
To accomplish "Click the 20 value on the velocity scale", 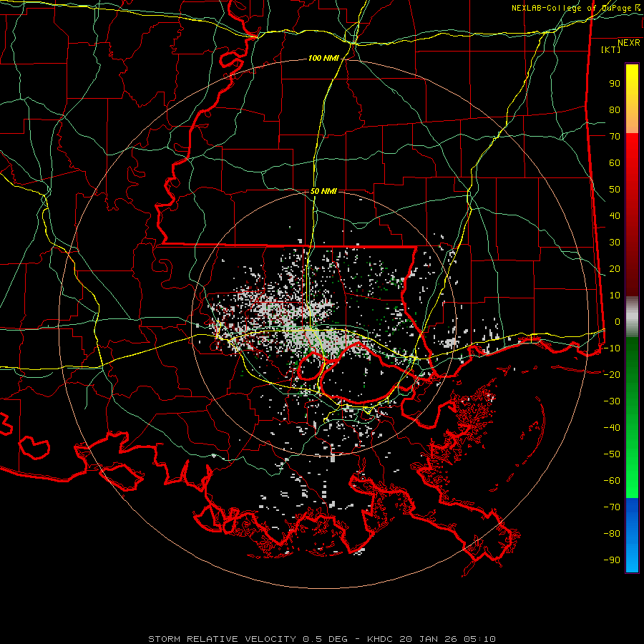I will pyautogui.click(x=615, y=269).
